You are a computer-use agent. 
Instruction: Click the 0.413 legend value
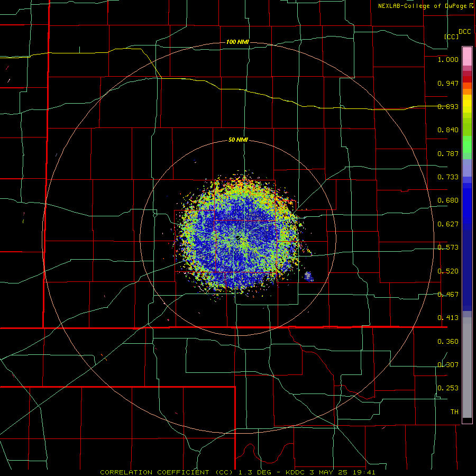coord(448,318)
